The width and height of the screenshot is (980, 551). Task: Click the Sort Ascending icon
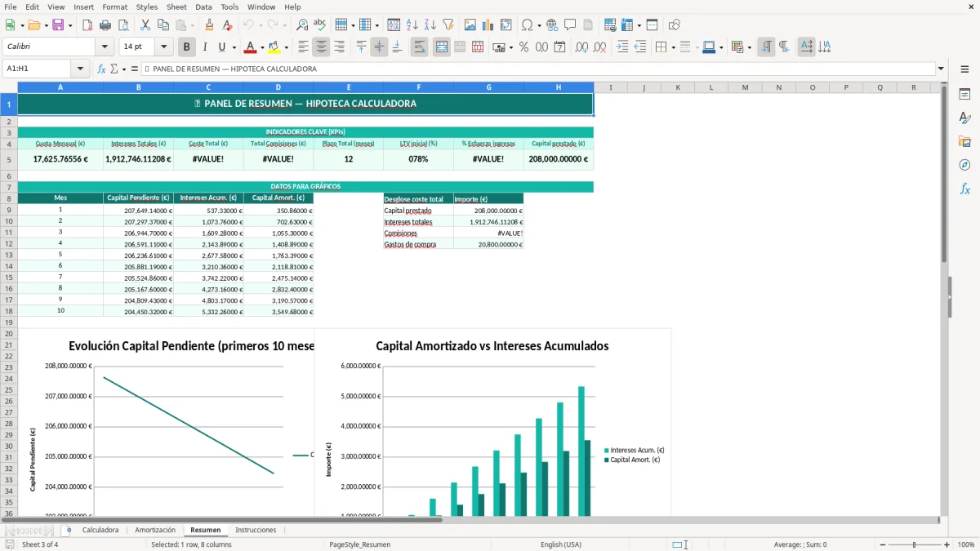(x=412, y=25)
